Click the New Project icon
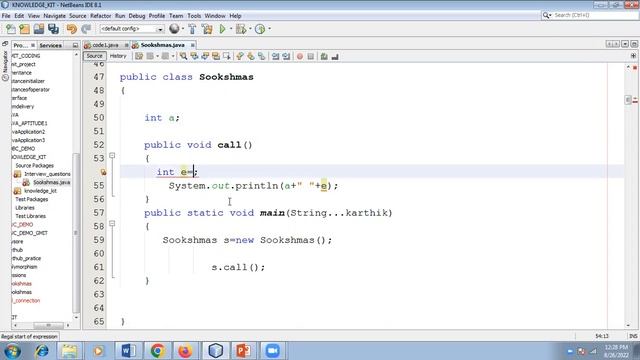Image resolution: width=640 pixels, height=360 pixels. point(24,29)
